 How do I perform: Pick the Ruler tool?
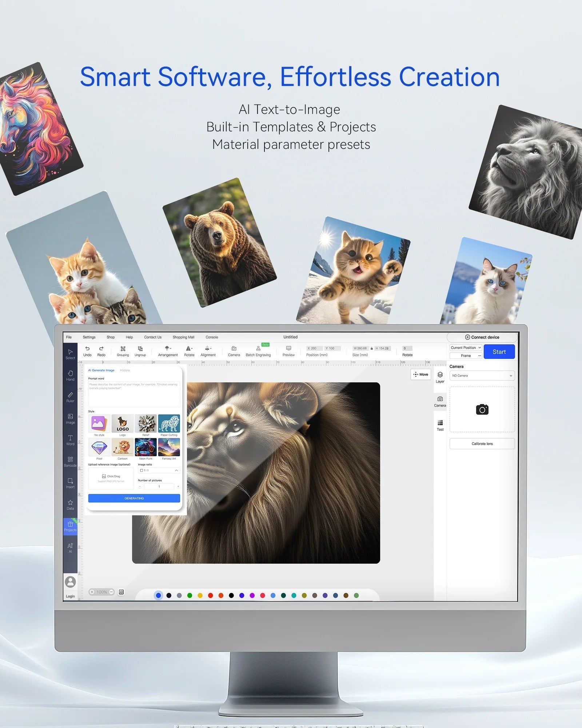(70, 396)
